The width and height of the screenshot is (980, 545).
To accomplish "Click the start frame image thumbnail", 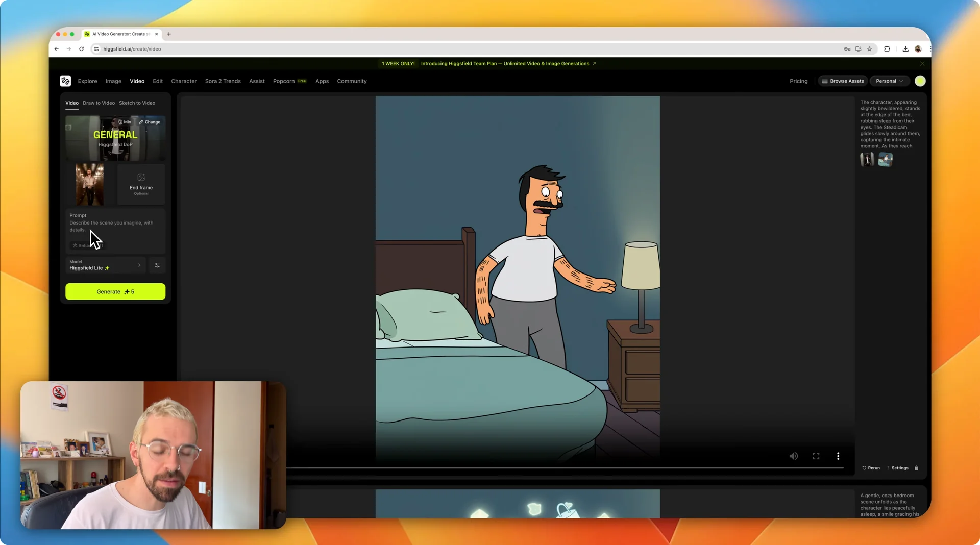I will pyautogui.click(x=90, y=184).
